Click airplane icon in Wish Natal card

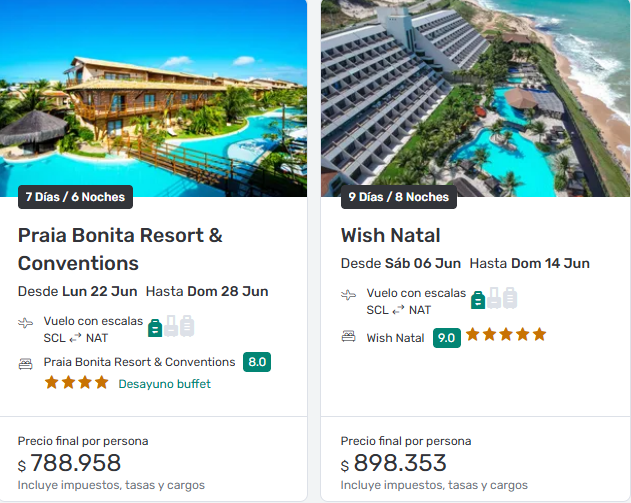349,295
